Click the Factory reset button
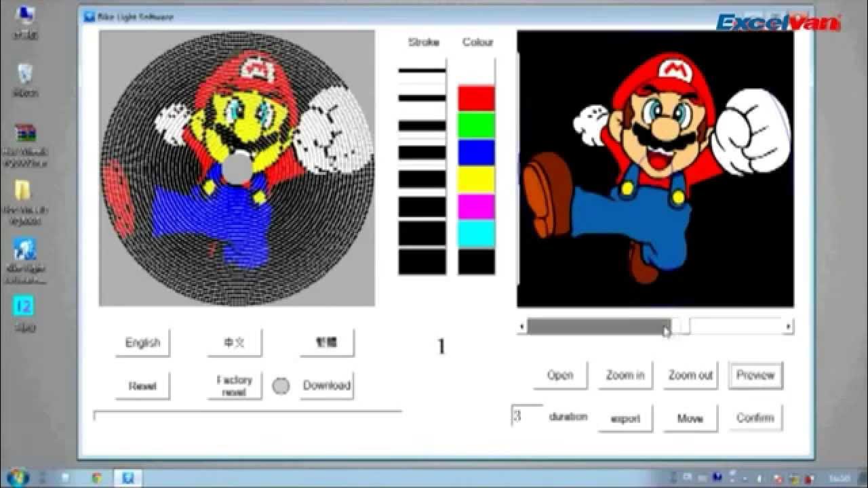Viewport: 868px width, 488px height. point(235,386)
